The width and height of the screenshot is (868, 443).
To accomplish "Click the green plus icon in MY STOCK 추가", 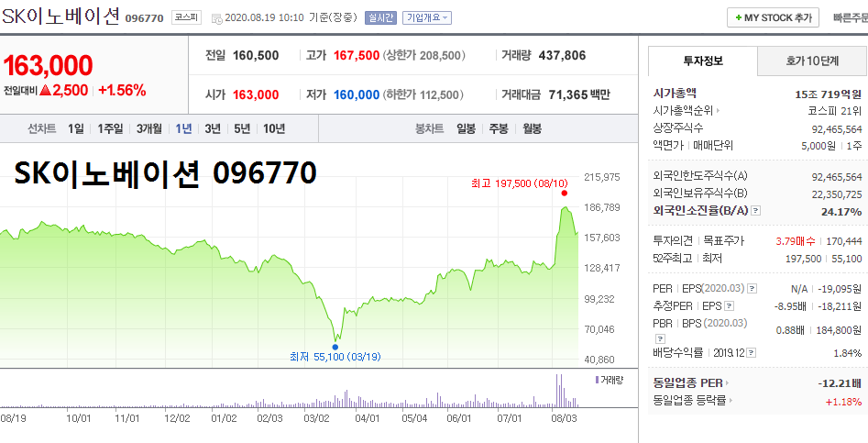I will 738,17.
